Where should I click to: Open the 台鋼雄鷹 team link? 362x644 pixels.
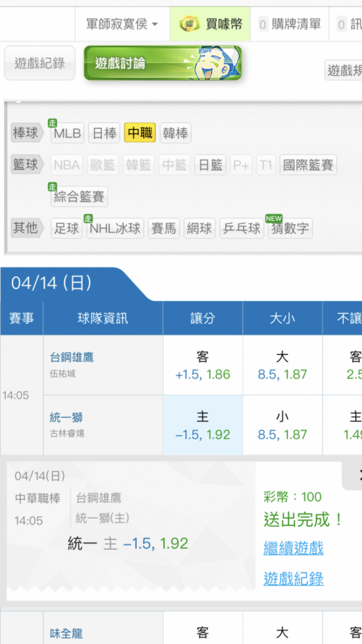click(72, 357)
